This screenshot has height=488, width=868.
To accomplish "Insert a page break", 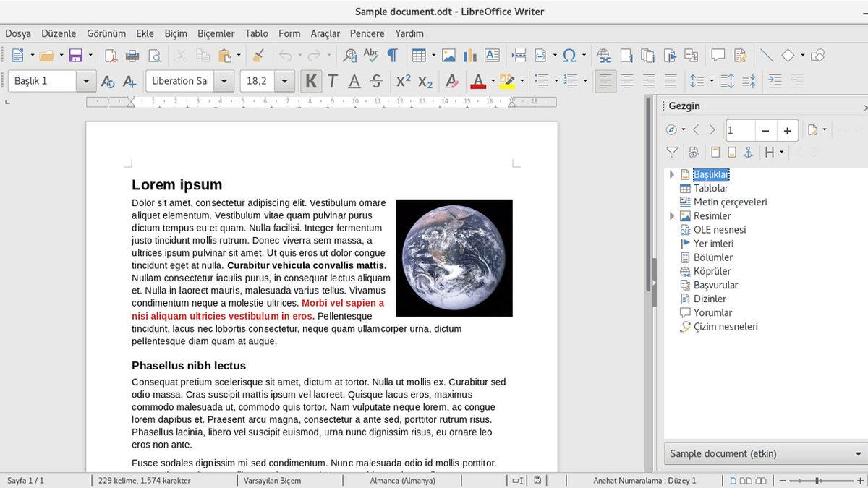I will [519, 56].
